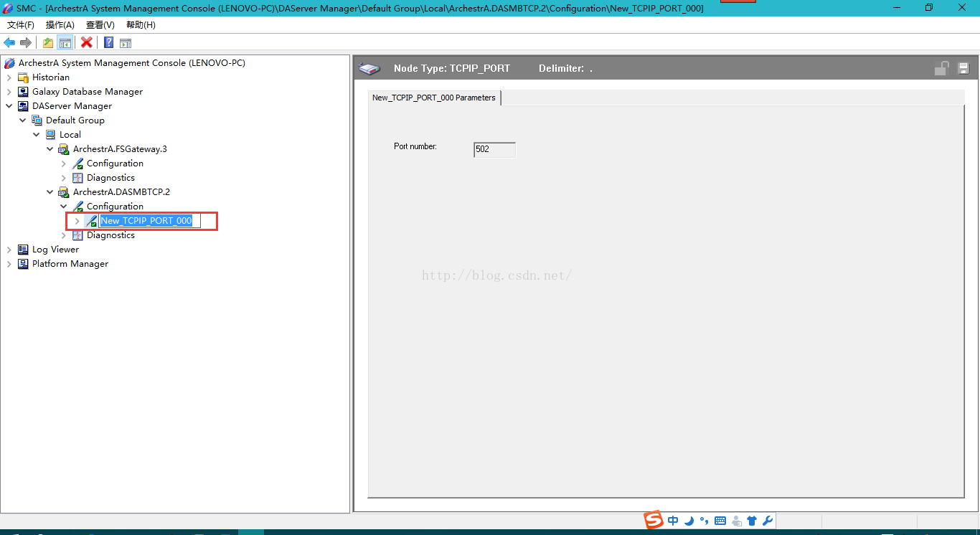Click the Node Type: TCPIP_PORT header text
The image size is (980, 535).
(x=452, y=69)
